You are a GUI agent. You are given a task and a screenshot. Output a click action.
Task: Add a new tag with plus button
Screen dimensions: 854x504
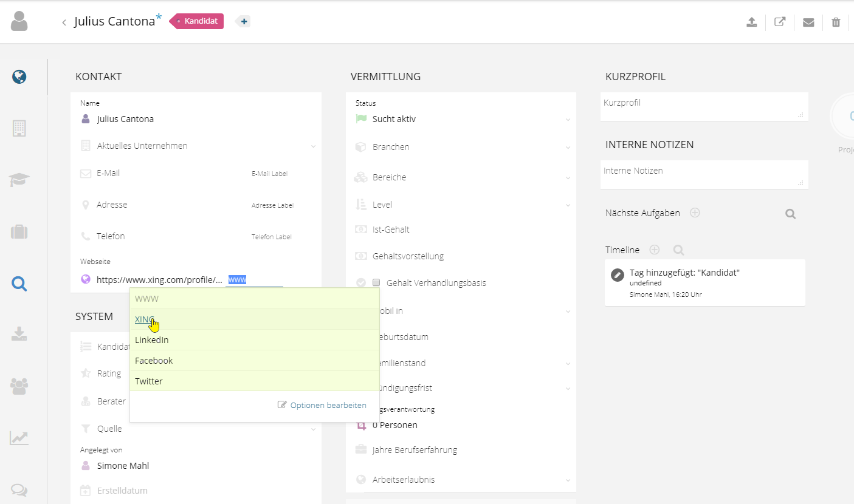point(244,21)
